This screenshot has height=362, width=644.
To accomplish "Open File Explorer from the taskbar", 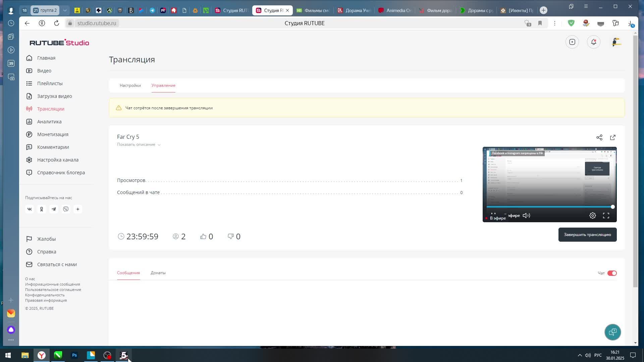I will pyautogui.click(x=25, y=355).
